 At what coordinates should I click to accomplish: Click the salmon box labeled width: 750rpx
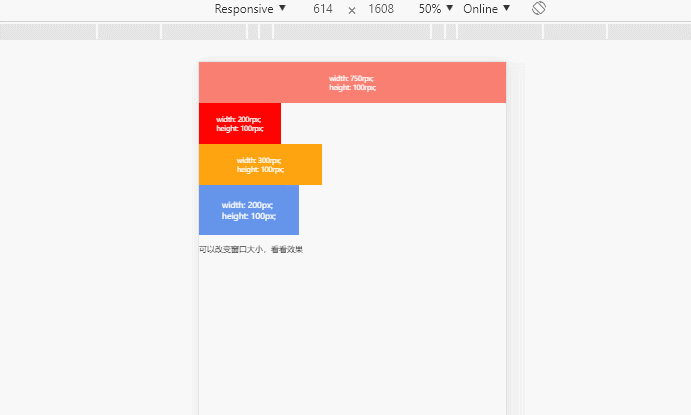[x=352, y=82]
